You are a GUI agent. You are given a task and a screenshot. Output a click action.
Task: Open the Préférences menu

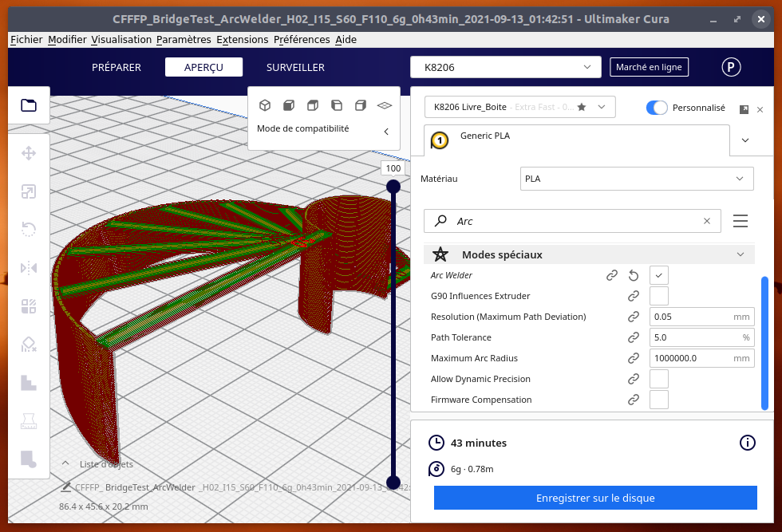(x=302, y=39)
